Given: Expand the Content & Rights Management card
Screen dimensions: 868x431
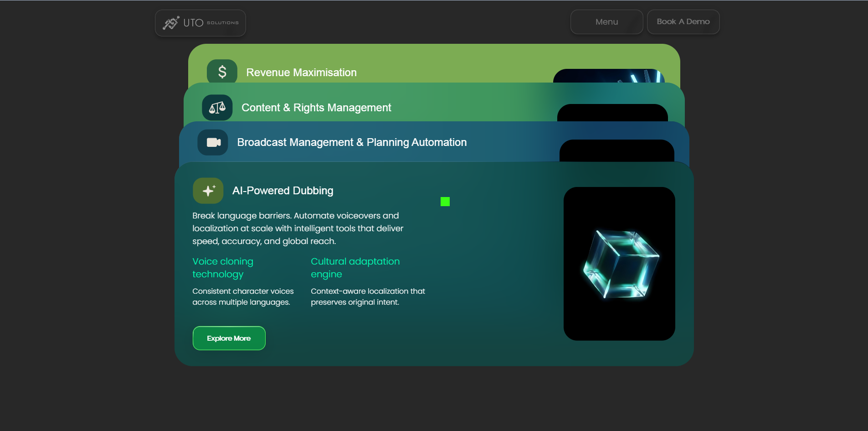Looking at the screenshot, I should coord(316,108).
